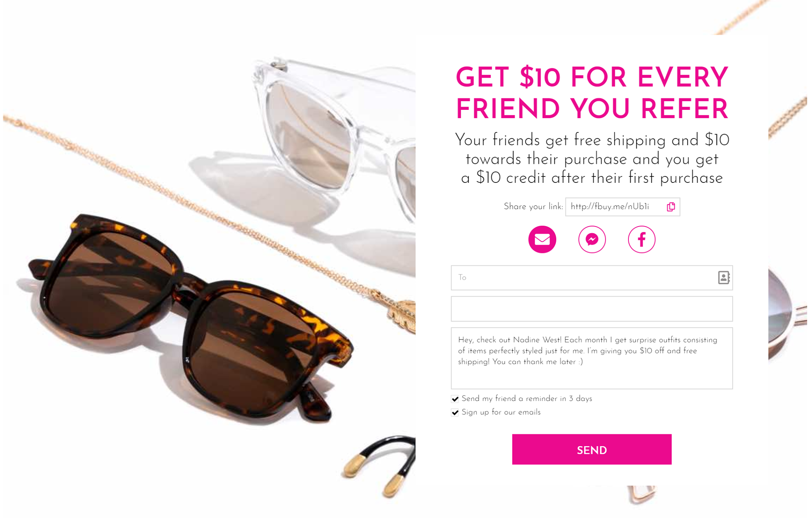Image resolution: width=812 pixels, height=518 pixels.
Task: Copy the referral link with clipboard icon
Action: 670,207
